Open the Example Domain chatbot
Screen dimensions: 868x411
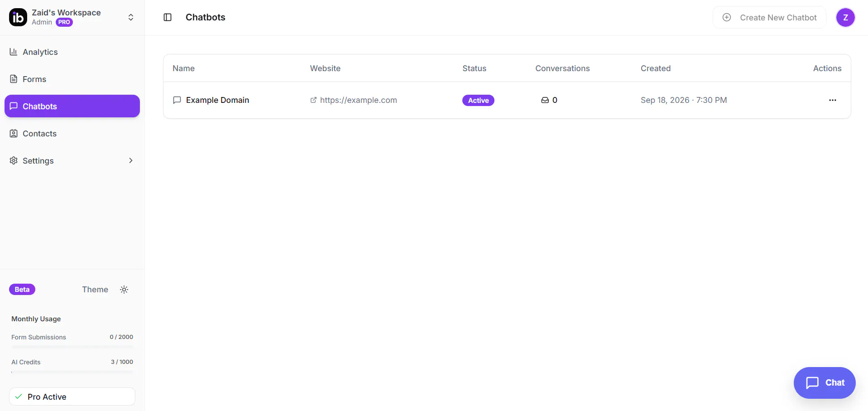coord(217,100)
